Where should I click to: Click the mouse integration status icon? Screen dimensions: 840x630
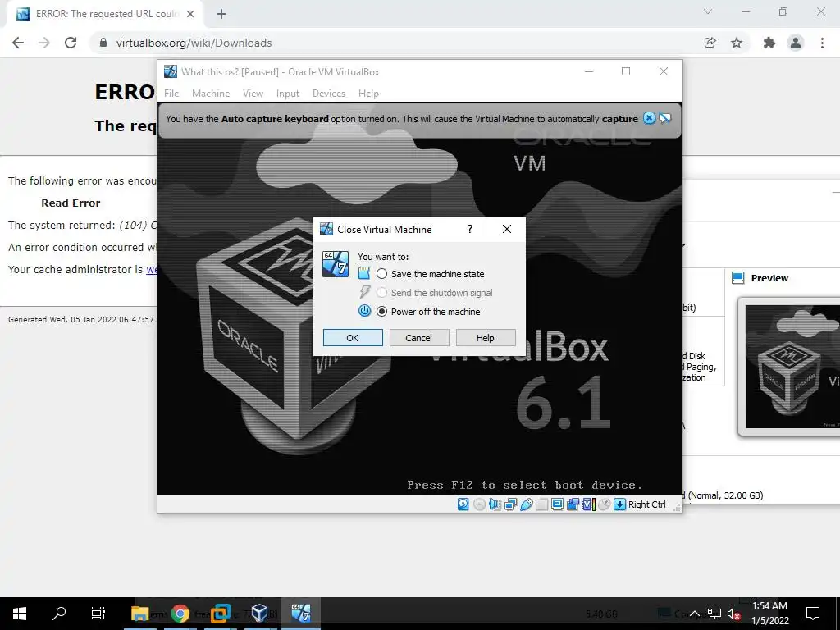[x=604, y=504]
